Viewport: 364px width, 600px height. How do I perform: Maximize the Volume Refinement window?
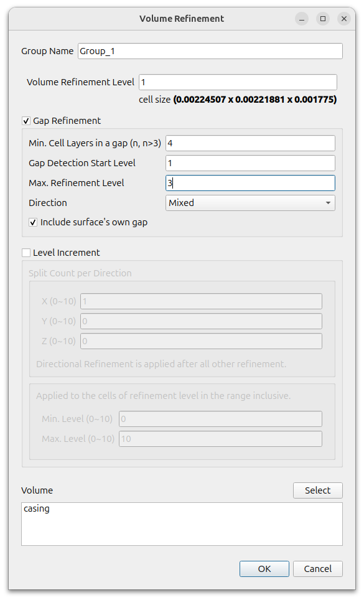pos(323,19)
